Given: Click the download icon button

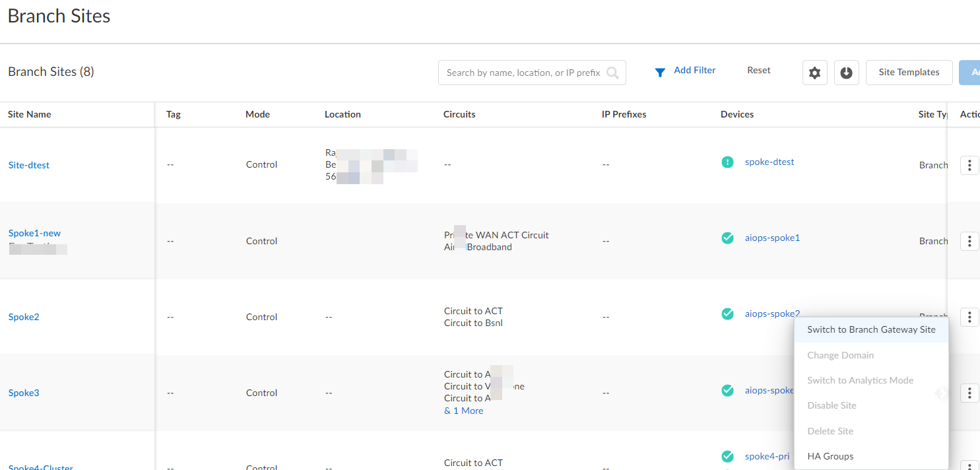Looking at the screenshot, I should (846, 73).
